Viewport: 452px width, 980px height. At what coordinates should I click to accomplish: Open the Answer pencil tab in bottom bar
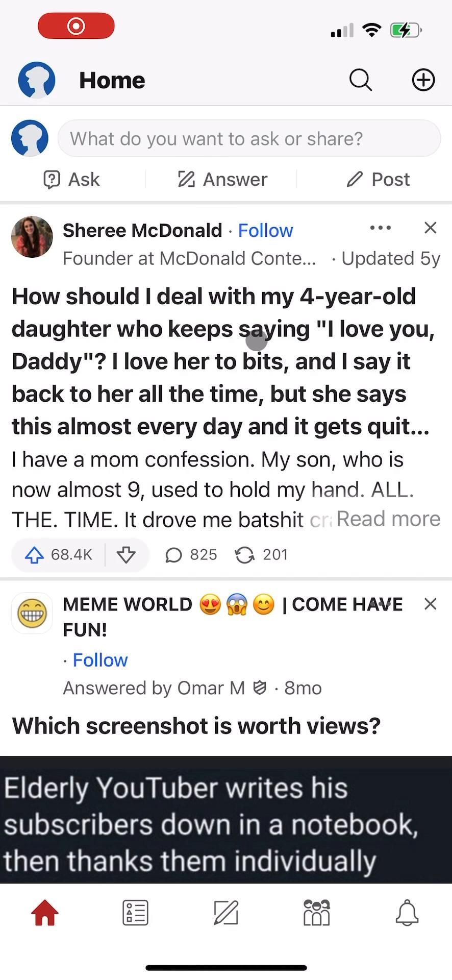(226, 912)
